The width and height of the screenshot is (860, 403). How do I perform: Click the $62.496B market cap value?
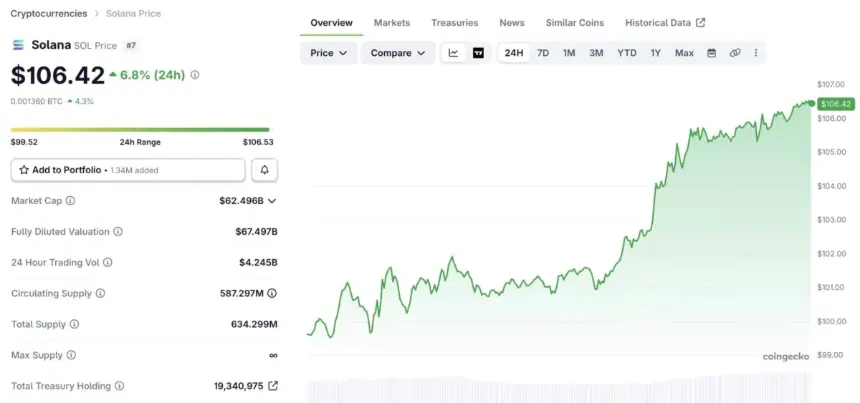click(x=241, y=201)
